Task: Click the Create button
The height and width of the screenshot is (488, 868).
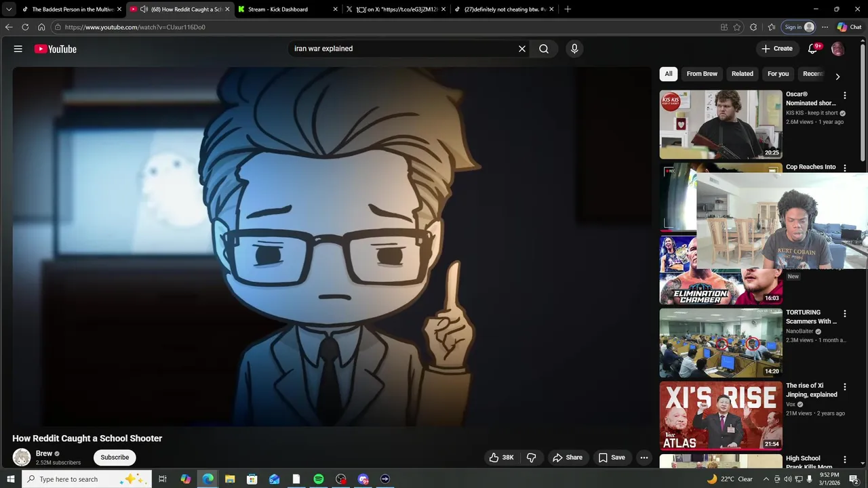Action: click(x=776, y=49)
